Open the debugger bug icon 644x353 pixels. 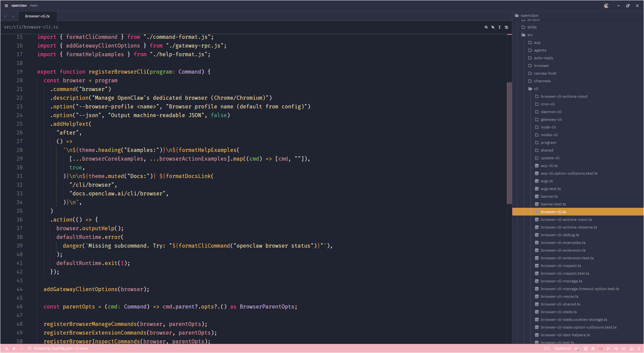[x=593, y=349]
